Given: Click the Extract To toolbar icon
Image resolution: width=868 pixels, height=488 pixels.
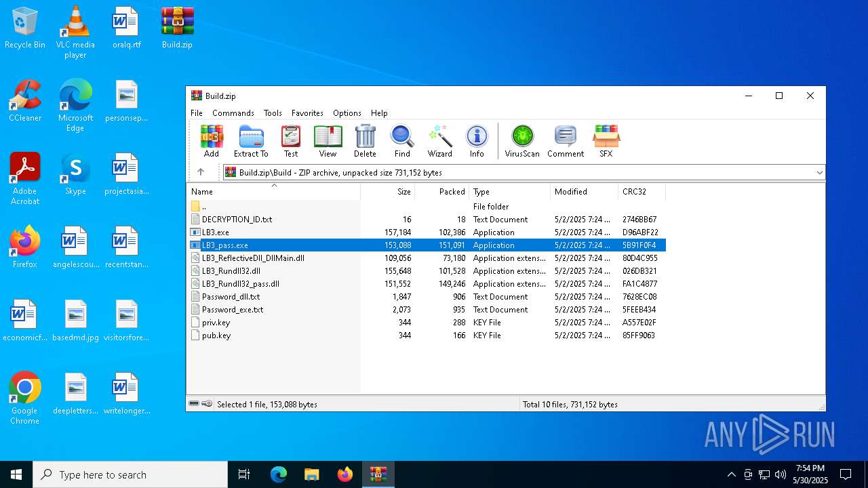Looking at the screenshot, I should pyautogui.click(x=251, y=142).
